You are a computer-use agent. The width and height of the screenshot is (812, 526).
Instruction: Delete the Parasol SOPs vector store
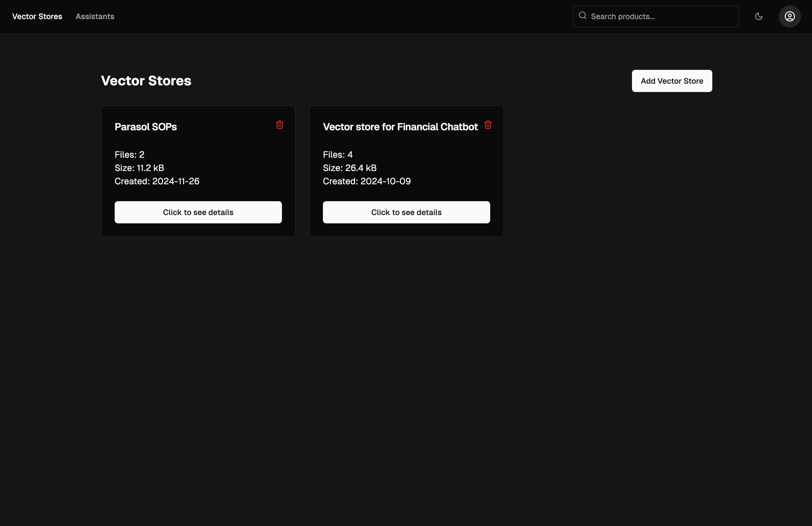(279, 125)
